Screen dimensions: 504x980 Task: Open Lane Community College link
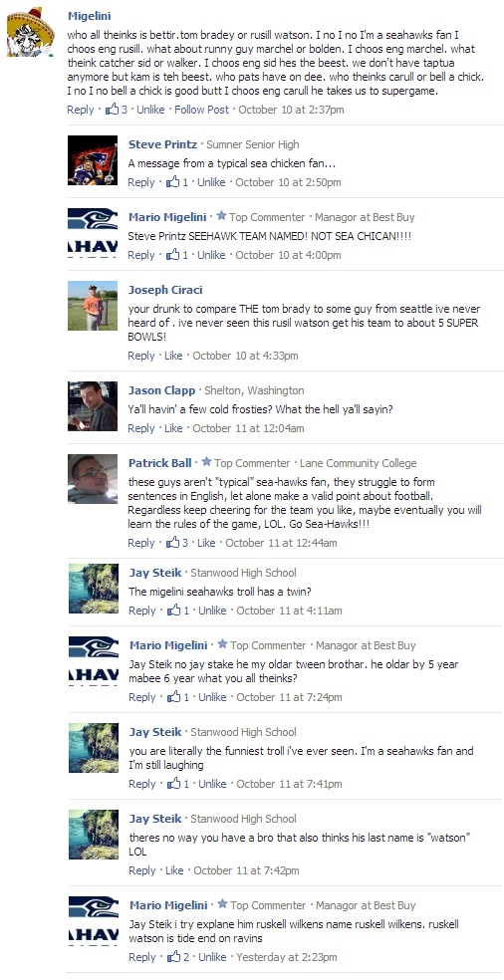pos(359,463)
